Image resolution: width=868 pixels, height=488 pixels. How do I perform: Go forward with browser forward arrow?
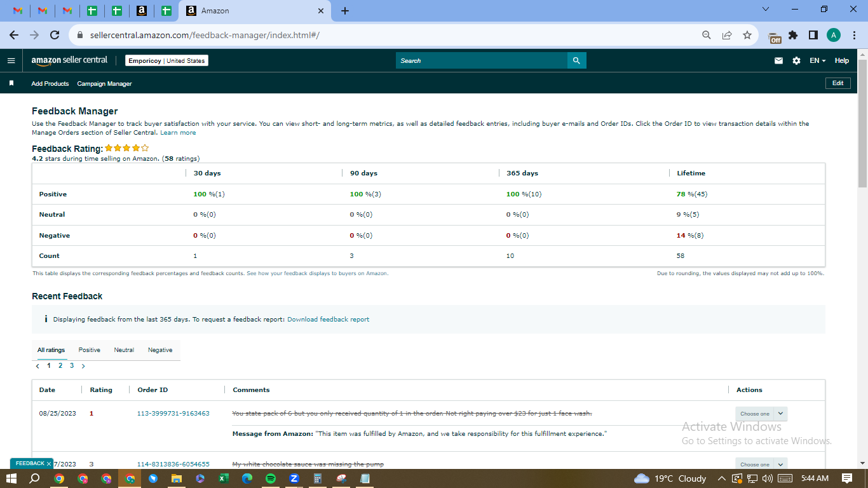pos(34,35)
